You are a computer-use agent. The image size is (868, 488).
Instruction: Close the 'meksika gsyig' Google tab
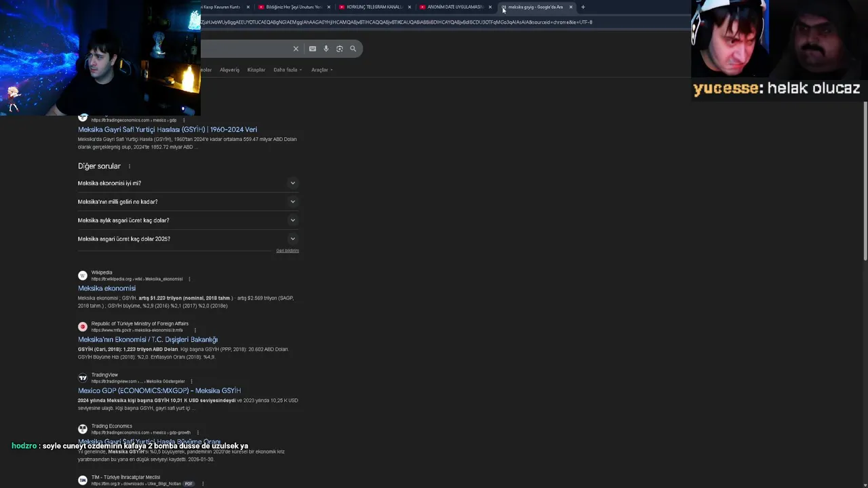[571, 7]
